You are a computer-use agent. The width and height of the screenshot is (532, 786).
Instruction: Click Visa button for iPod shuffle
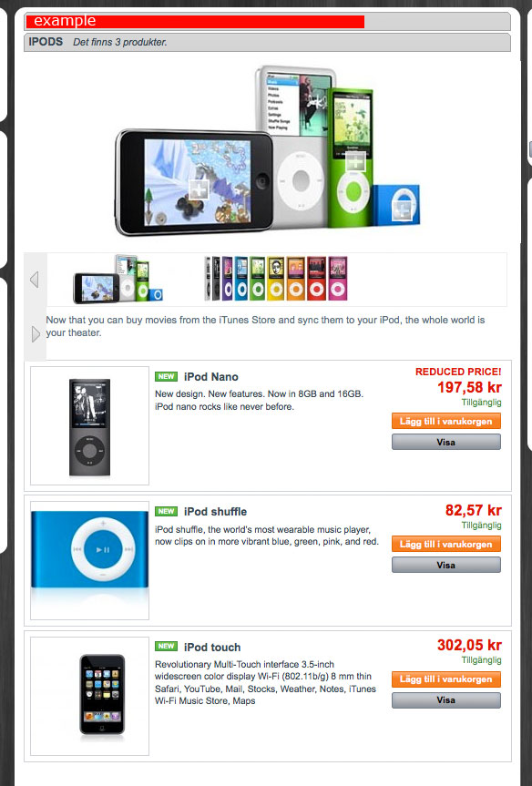[446, 565]
